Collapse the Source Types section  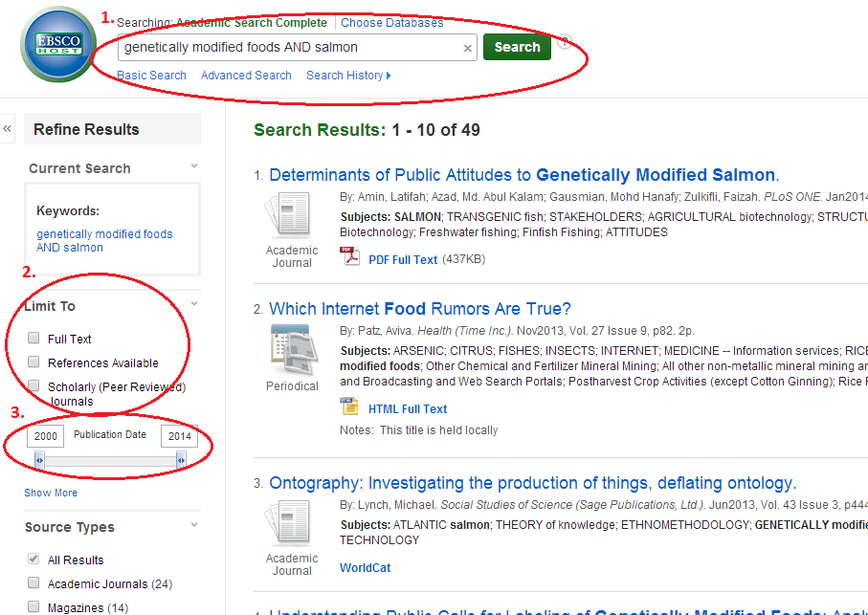[x=194, y=525]
